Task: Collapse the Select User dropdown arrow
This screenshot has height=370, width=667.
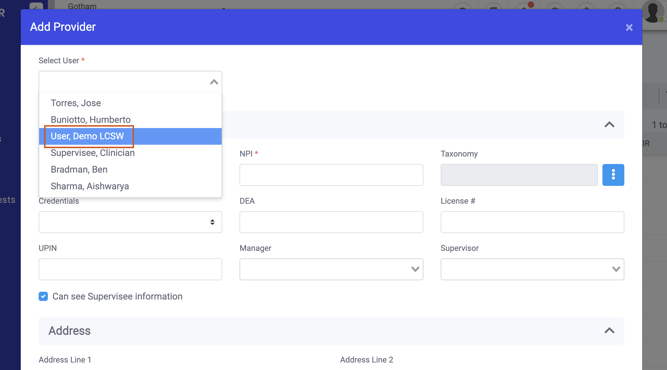Action: point(214,82)
